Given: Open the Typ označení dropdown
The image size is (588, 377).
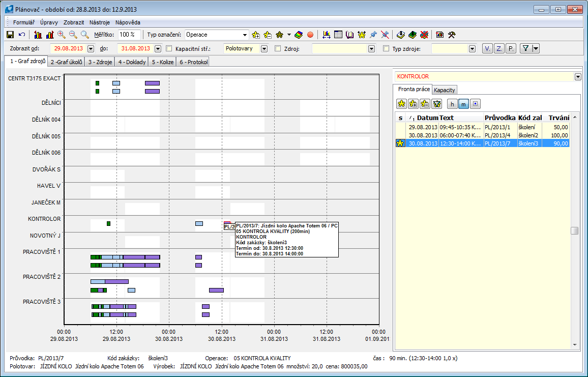Looking at the screenshot, I should click(x=245, y=35).
